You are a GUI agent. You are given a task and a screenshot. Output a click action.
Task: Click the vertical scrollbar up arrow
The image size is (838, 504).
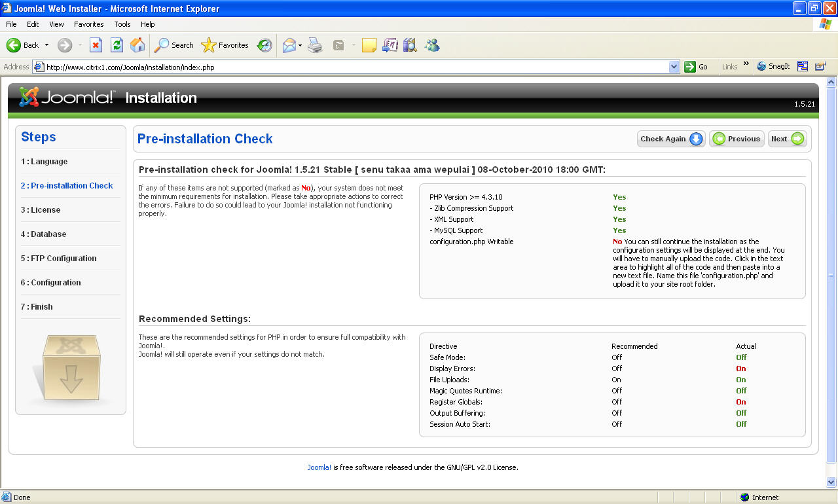tap(831, 82)
